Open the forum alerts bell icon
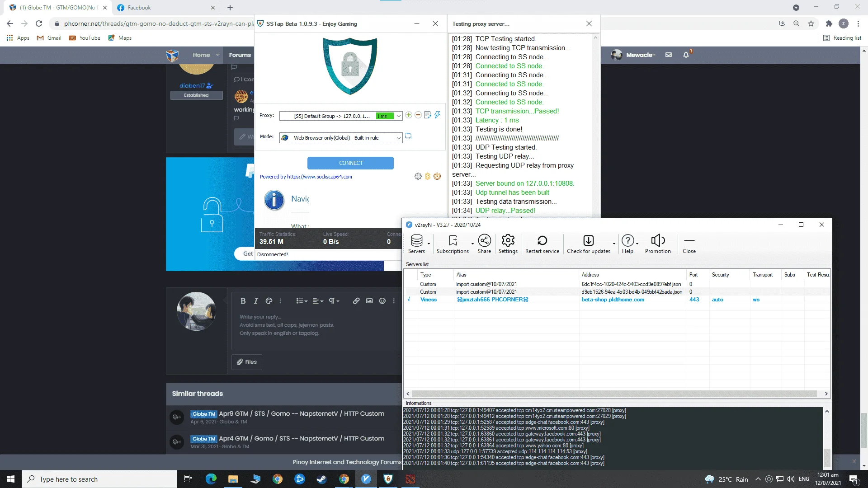Image resolution: width=868 pixels, height=488 pixels. (686, 55)
